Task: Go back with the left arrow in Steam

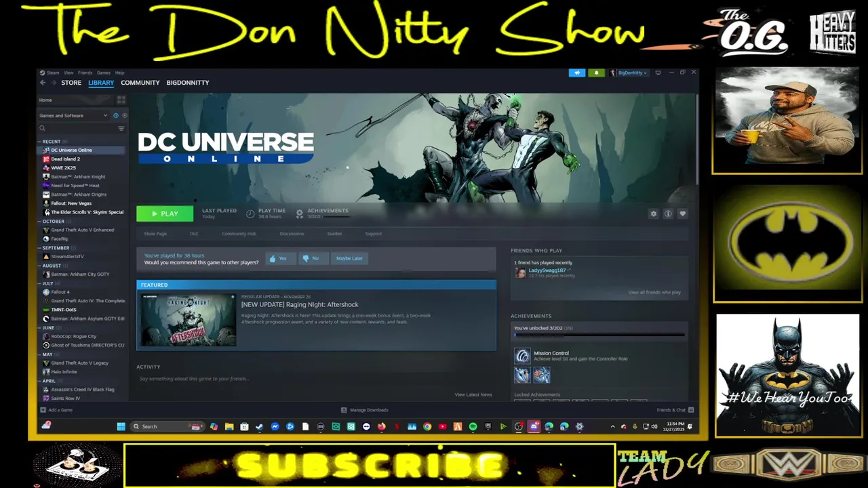Action: [43, 83]
